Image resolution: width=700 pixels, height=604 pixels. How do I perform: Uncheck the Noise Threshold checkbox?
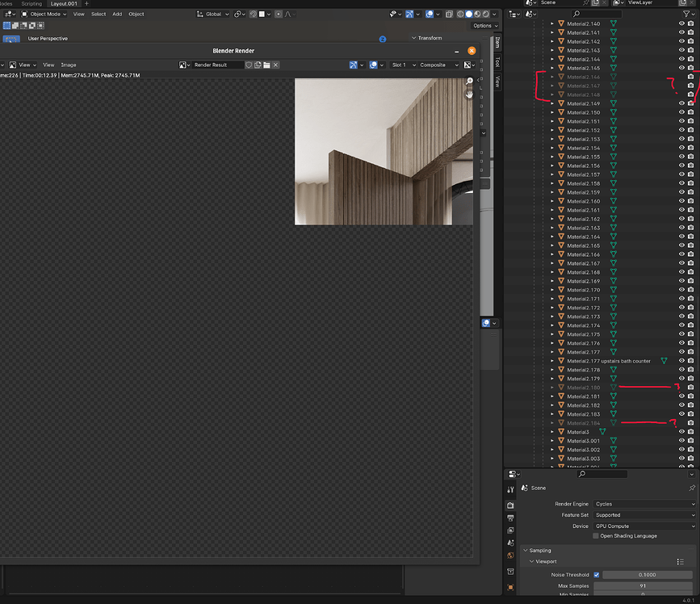click(597, 575)
